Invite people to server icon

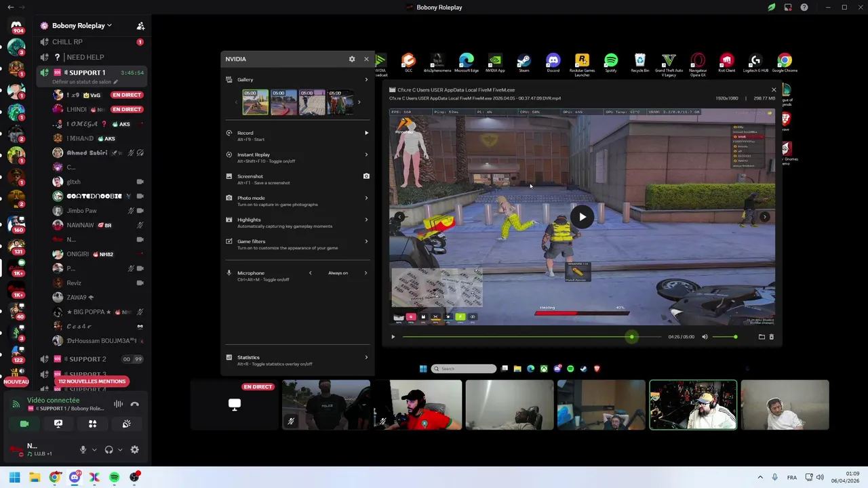pyautogui.click(x=140, y=26)
